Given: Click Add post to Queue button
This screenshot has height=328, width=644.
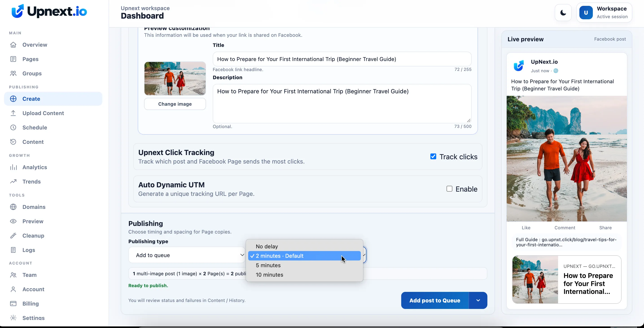Looking at the screenshot, I should pos(435,300).
